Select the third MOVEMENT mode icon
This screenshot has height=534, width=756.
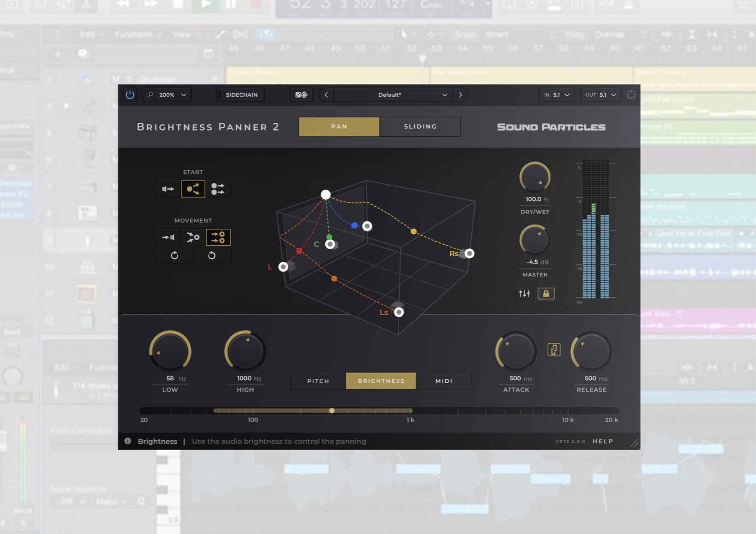(218, 237)
